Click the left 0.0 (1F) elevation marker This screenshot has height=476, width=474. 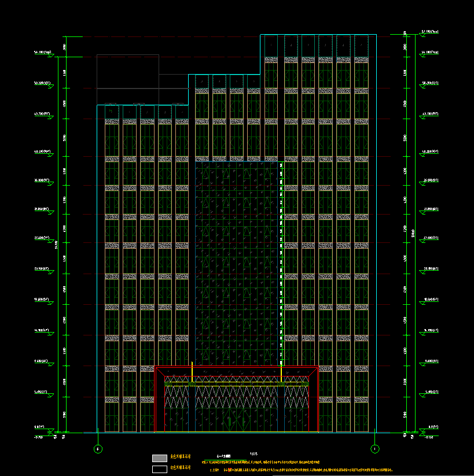pyautogui.click(x=43, y=428)
